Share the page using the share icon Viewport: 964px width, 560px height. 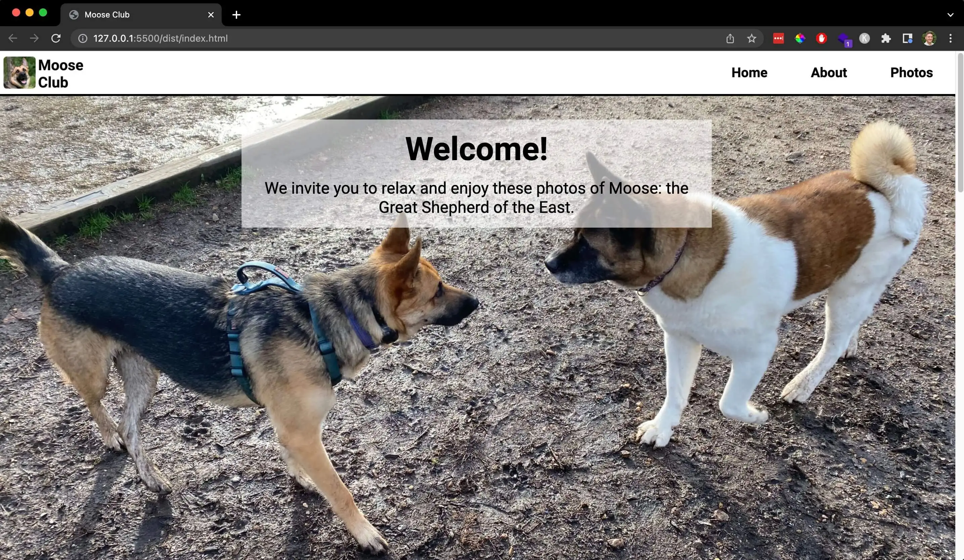coord(731,38)
